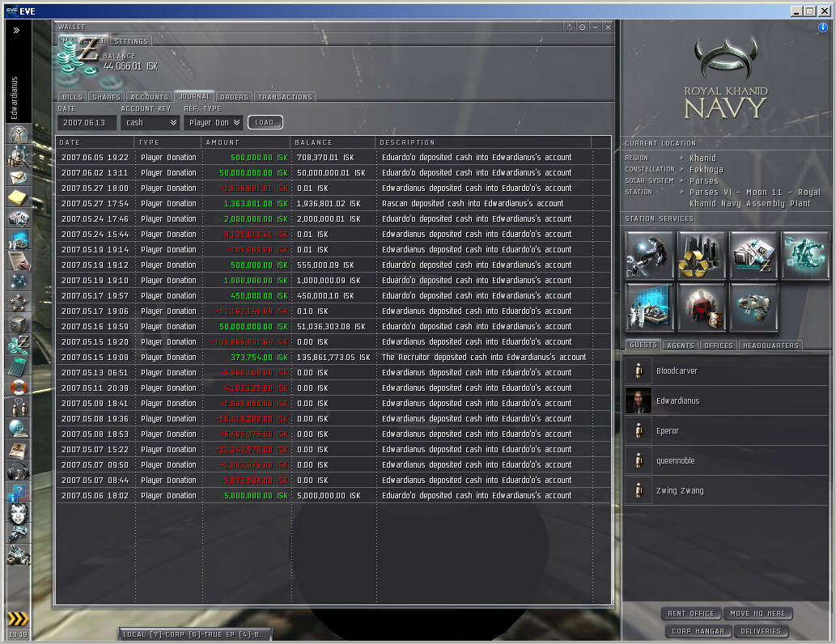Open the Calculator sidebar icon
Image resolution: width=836 pixels, height=644 pixels.
[x=18, y=365]
